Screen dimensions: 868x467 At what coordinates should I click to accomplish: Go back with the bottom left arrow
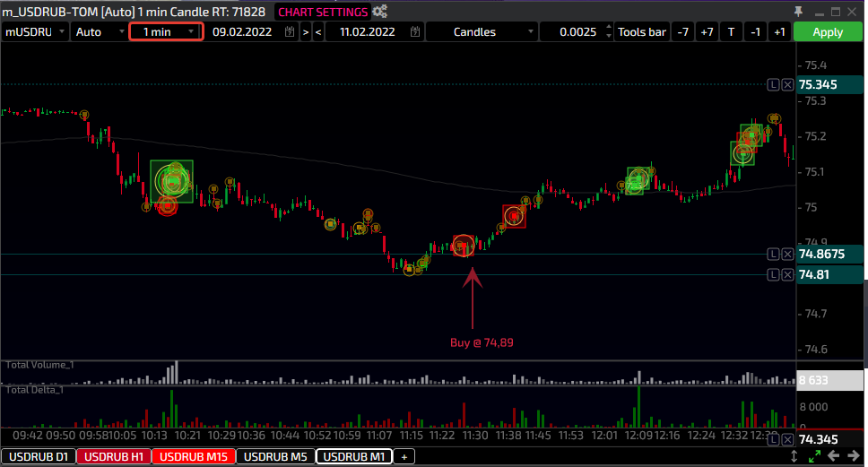coord(834,456)
